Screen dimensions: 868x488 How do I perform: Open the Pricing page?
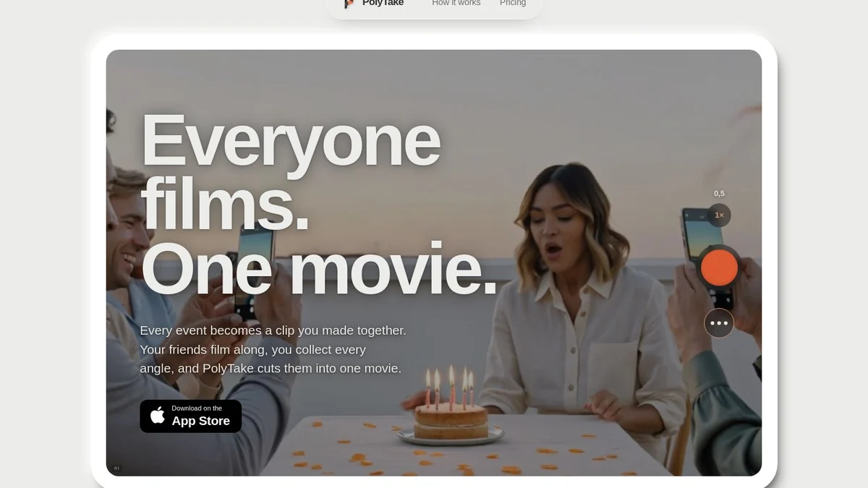pyautogui.click(x=513, y=4)
